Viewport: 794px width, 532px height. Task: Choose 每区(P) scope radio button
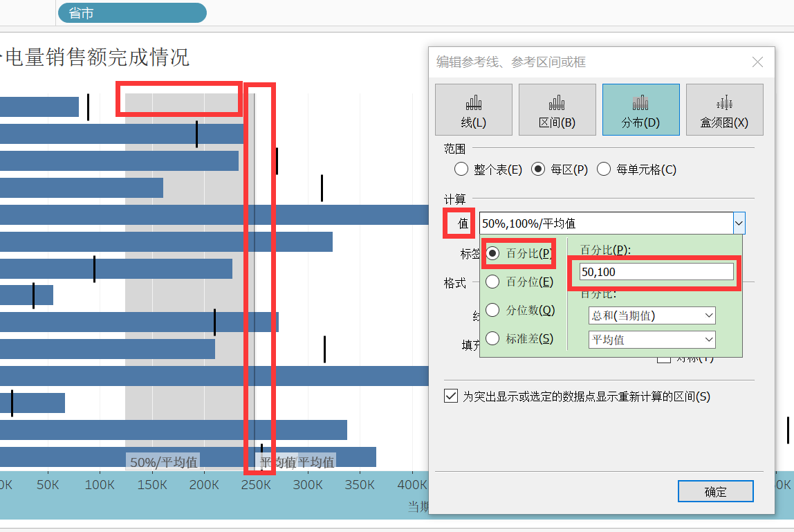(538, 169)
